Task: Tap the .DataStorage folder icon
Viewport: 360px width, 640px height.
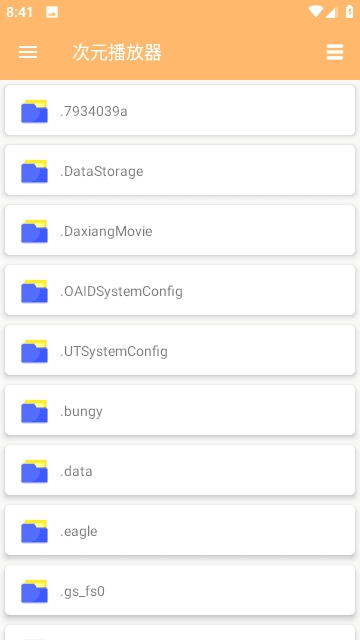Action: click(34, 171)
